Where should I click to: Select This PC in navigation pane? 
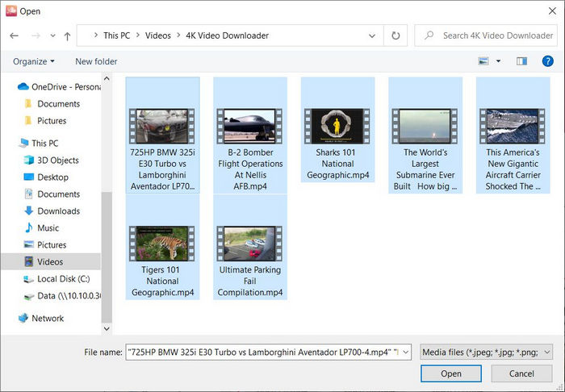38,144
